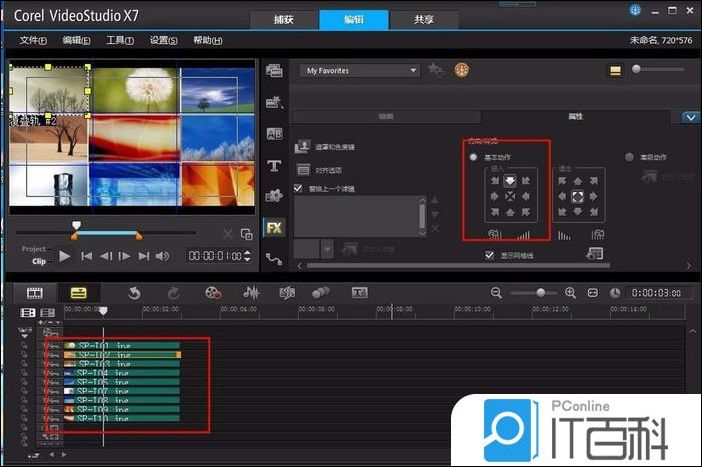Click the round orange gallery icon
This screenshot has width=702, height=467.
462,70
